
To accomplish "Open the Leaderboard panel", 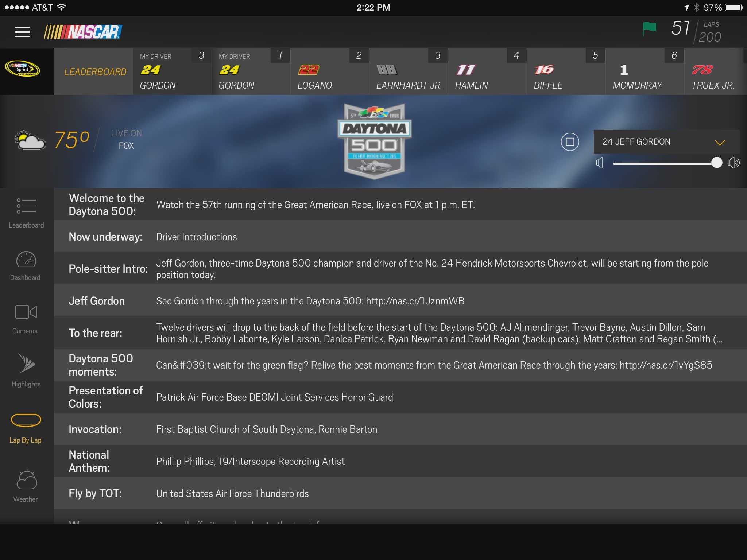I will pyautogui.click(x=25, y=213).
